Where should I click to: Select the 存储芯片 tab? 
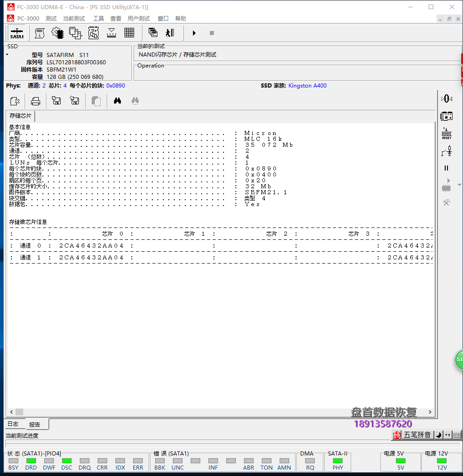21,116
